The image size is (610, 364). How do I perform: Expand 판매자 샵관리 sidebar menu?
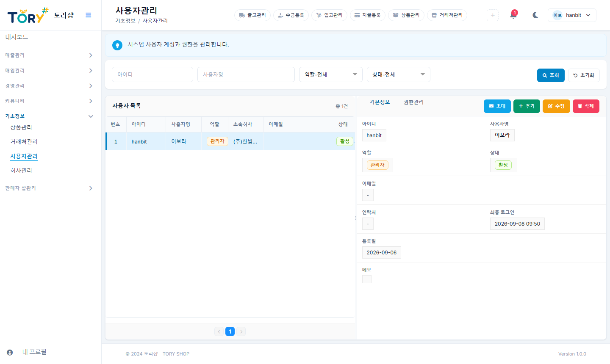(49, 188)
